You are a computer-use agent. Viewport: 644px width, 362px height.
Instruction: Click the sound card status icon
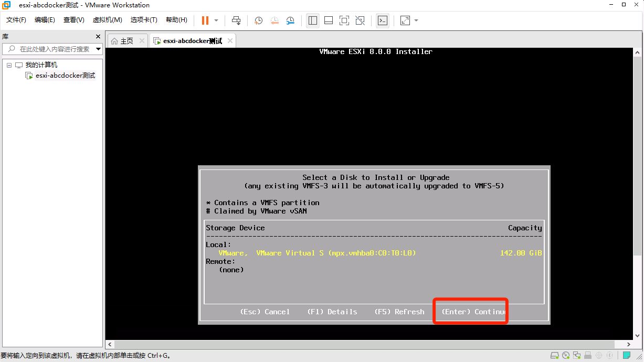pos(599,356)
